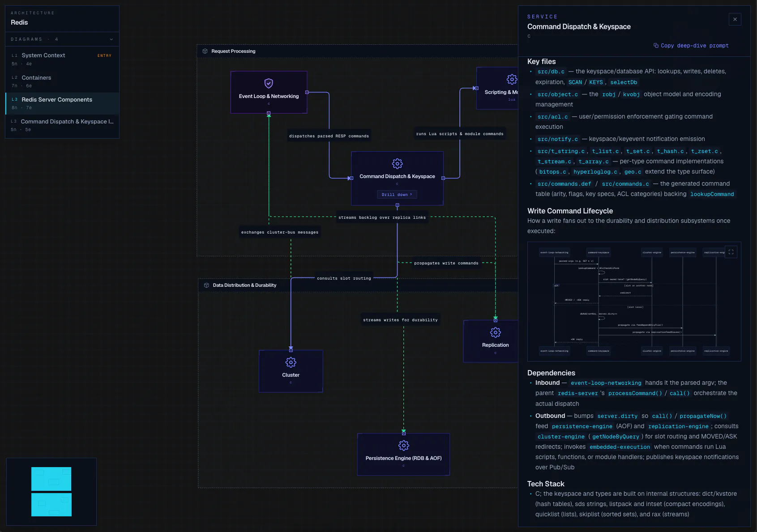757x532 pixels.
Task: Click the minimap overview thumbnail
Action: tap(51, 492)
